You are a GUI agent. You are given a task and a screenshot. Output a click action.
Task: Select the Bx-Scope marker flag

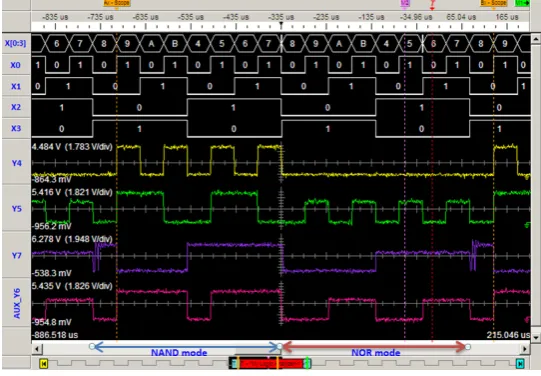493,3
